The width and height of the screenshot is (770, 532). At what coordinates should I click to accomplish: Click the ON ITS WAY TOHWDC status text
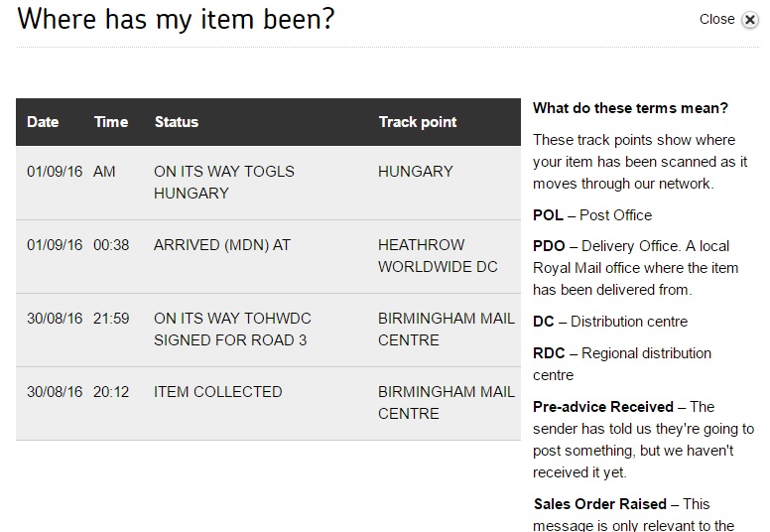[232, 319]
